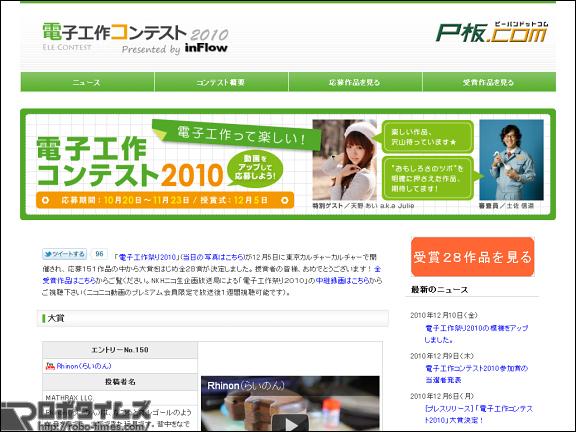Click the date 2010年12月6日(月)
This screenshot has width=576, height=432.
tap(442, 396)
